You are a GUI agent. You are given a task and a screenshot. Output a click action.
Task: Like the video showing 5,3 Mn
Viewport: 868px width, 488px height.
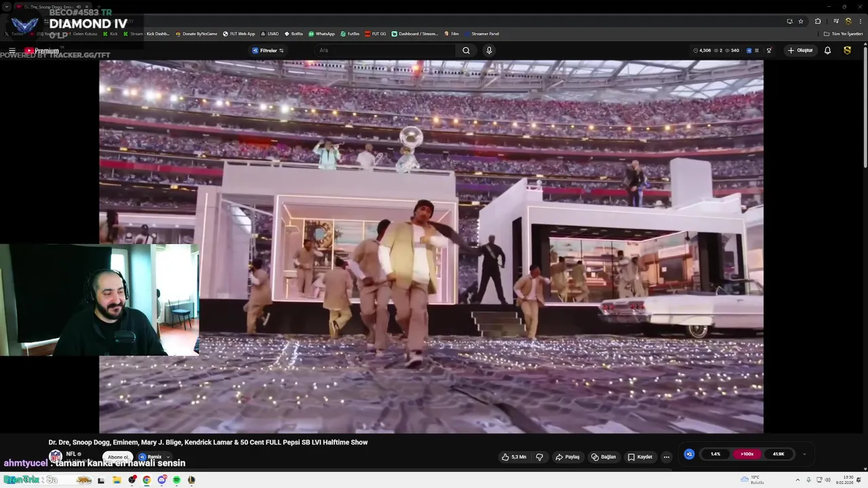pyautogui.click(x=513, y=457)
